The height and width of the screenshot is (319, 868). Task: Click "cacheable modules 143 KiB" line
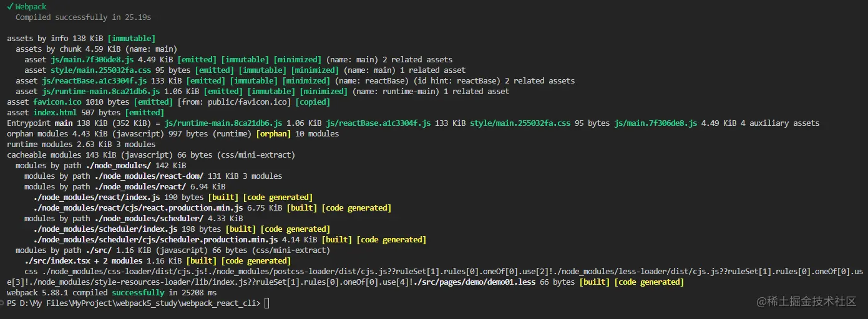[151, 155]
